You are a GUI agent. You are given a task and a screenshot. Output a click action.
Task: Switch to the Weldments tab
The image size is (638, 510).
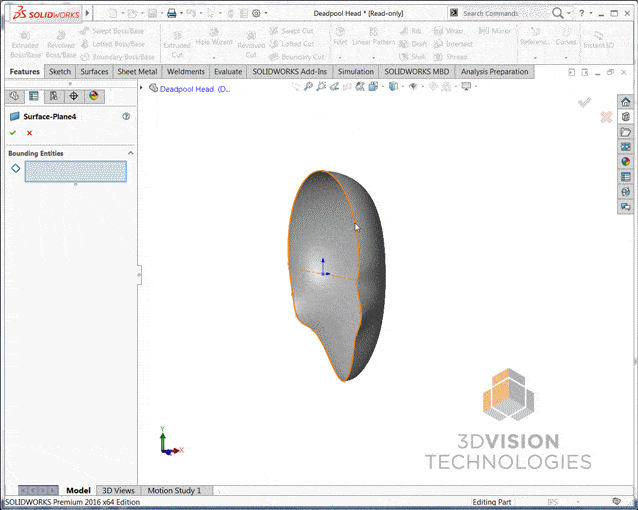pos(186,72)
